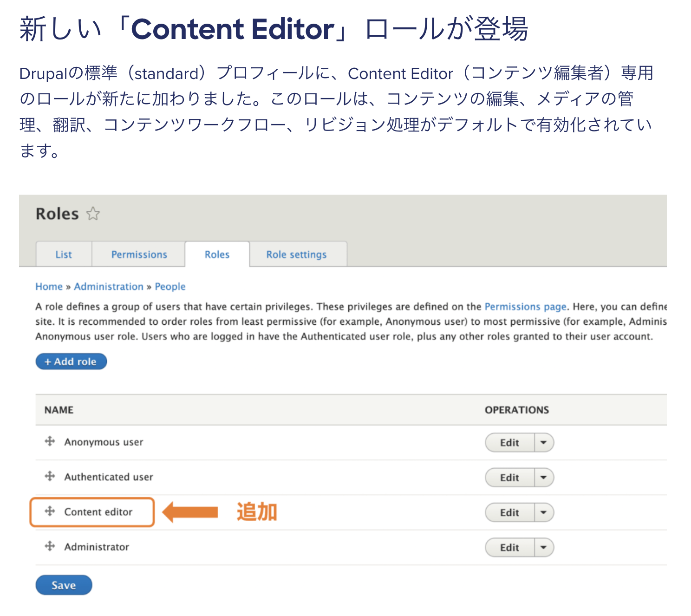Edit the Content editor role
The width and height of the screenshot is (691, 616).
click(x=509, y=513)
